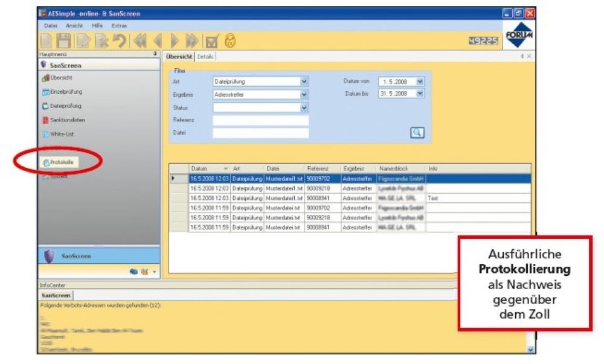Click the SanScreen module button at bottom
The height and width of the screenshot is (364, 604).
99,256
